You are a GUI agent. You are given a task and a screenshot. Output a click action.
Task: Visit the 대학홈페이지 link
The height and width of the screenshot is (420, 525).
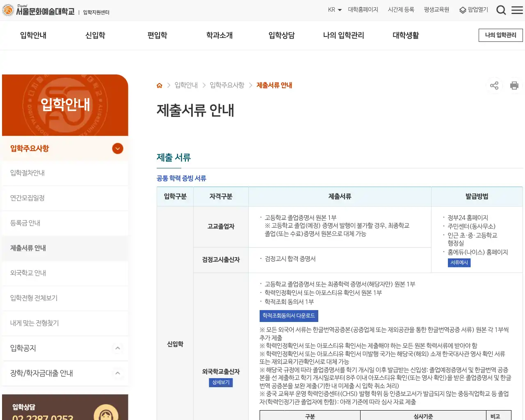point(363,9)
